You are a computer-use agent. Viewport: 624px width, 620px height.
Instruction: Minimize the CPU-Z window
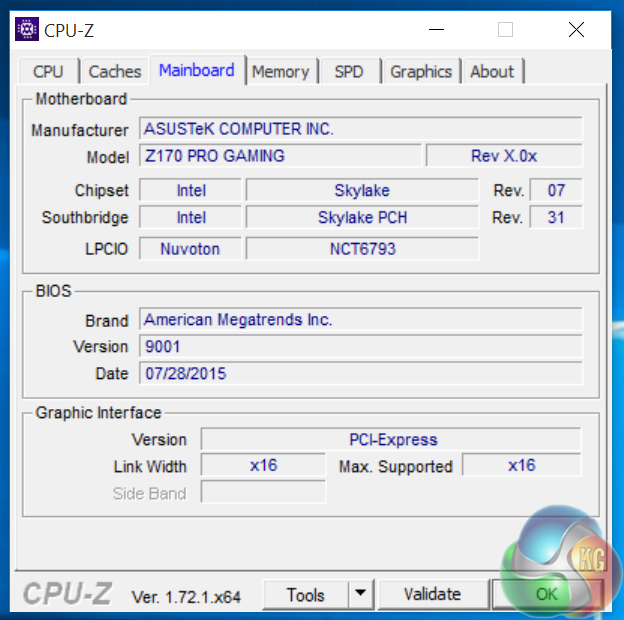click(437, 29)
